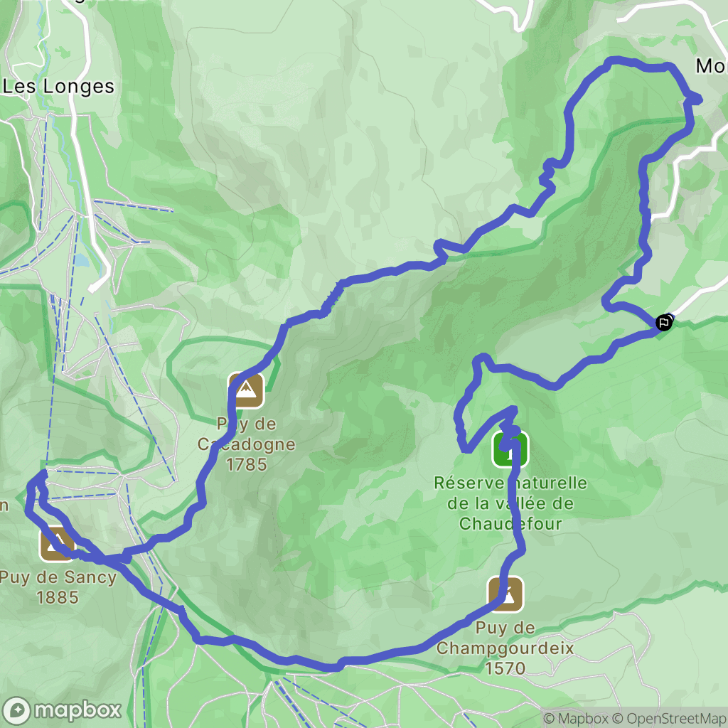Viewport: 728px width, 728px height.
Task: Open the © OpenStreetMap attribution link
Action: [670, 719]
